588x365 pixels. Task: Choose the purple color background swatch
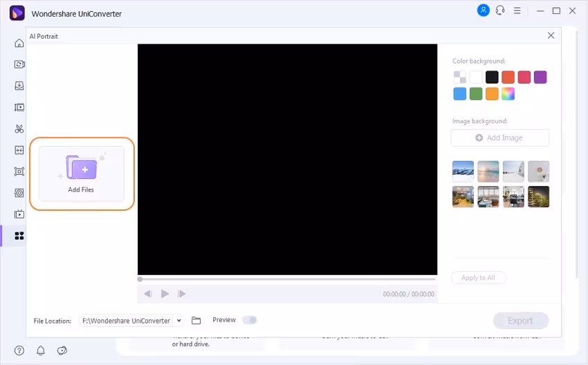pos(540,77)
